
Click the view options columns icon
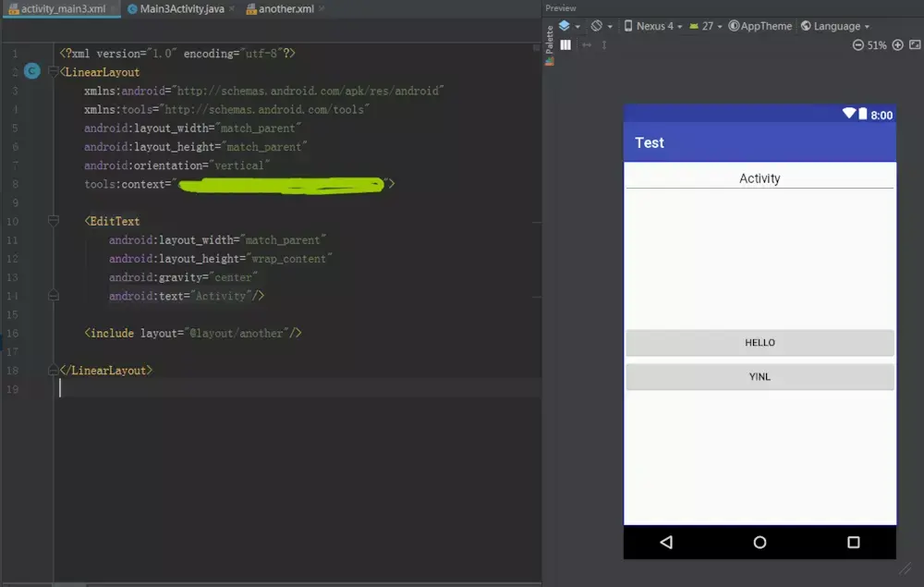pos(565,44)
